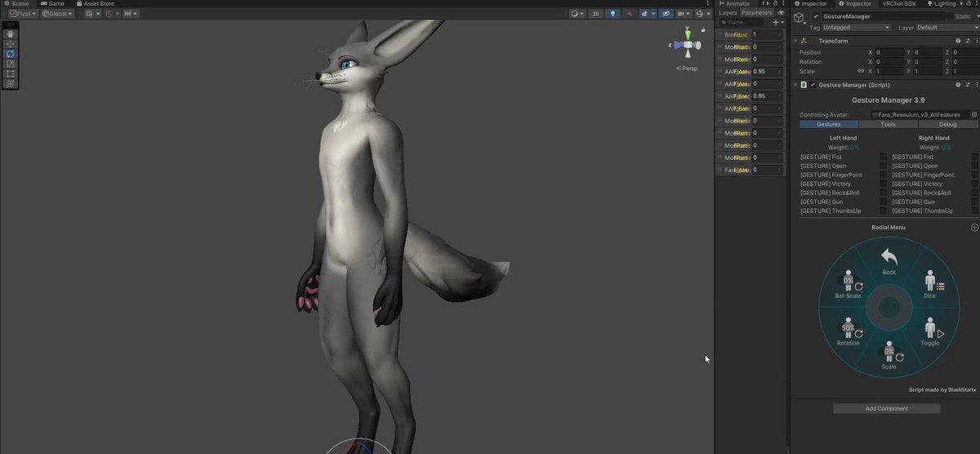
Task: Toggle GestureManager object active checkbox
Action: pyautogui.click(x=816, y=16)
